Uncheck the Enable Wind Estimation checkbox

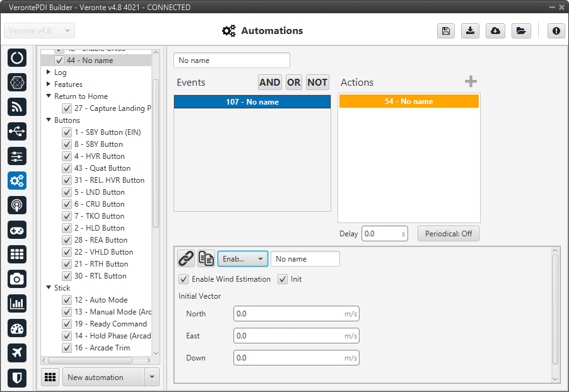coord(184,279)
